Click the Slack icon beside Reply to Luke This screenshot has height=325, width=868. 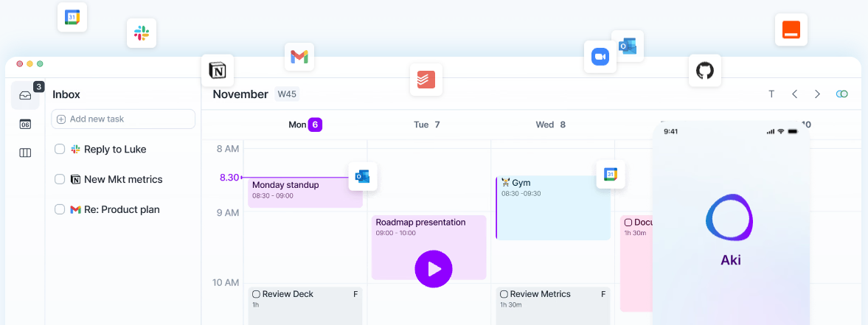point(76,149)
